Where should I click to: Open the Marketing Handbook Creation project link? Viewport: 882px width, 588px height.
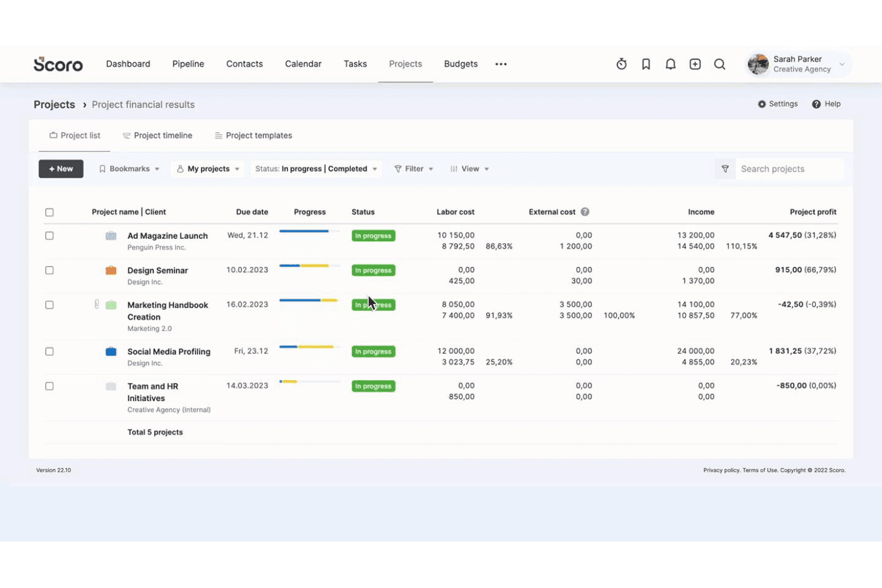coord(167,311)
